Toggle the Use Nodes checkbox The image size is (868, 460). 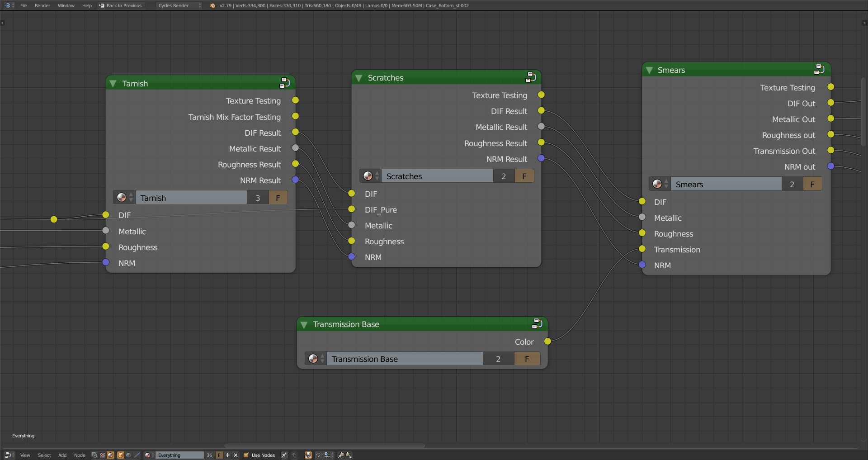[246, 455]
